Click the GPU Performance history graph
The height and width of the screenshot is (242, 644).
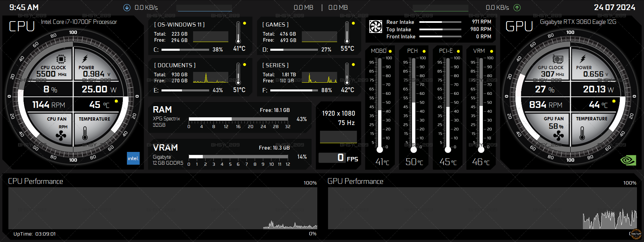point(482,208)
